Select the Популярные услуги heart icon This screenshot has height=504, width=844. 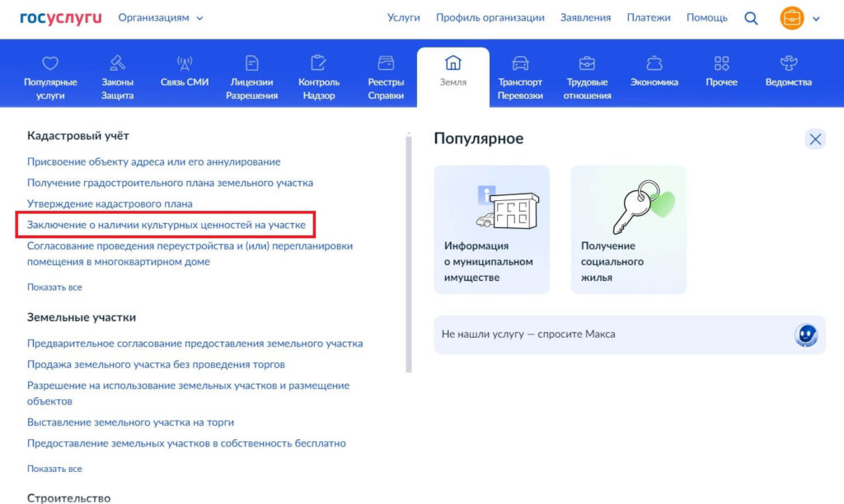(x=50, y=63)
